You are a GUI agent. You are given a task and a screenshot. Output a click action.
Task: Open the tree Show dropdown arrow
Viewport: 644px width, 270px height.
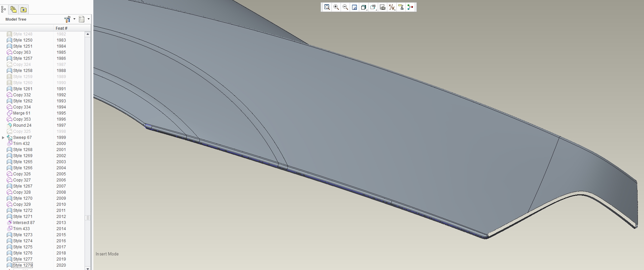coord(89,19)
